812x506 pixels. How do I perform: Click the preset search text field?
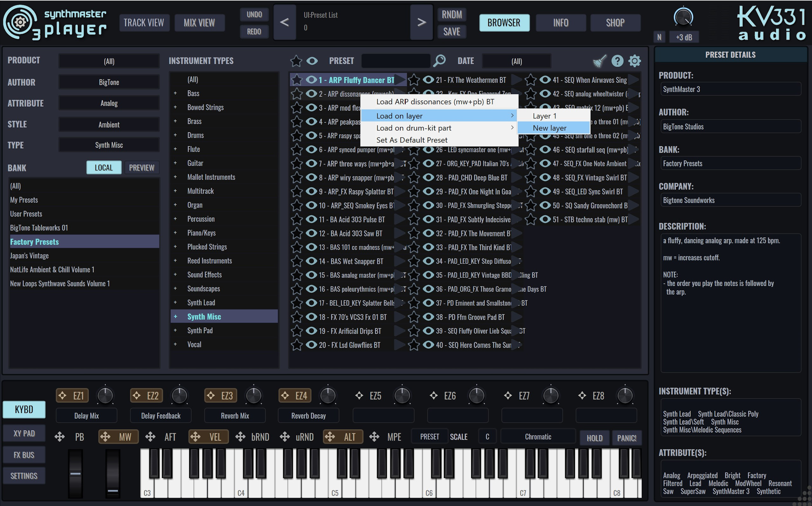396,61
